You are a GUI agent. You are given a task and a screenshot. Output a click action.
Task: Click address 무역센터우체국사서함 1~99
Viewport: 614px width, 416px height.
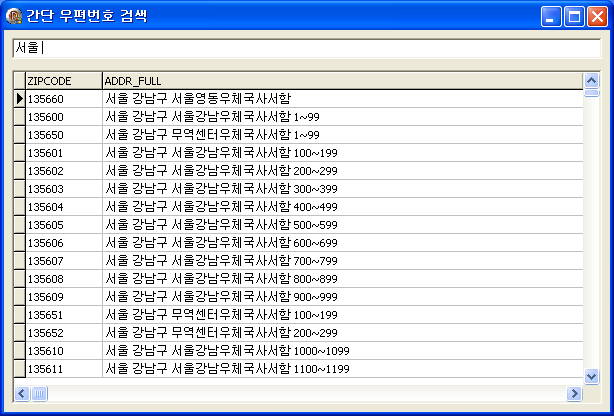[x=343, y=135]
